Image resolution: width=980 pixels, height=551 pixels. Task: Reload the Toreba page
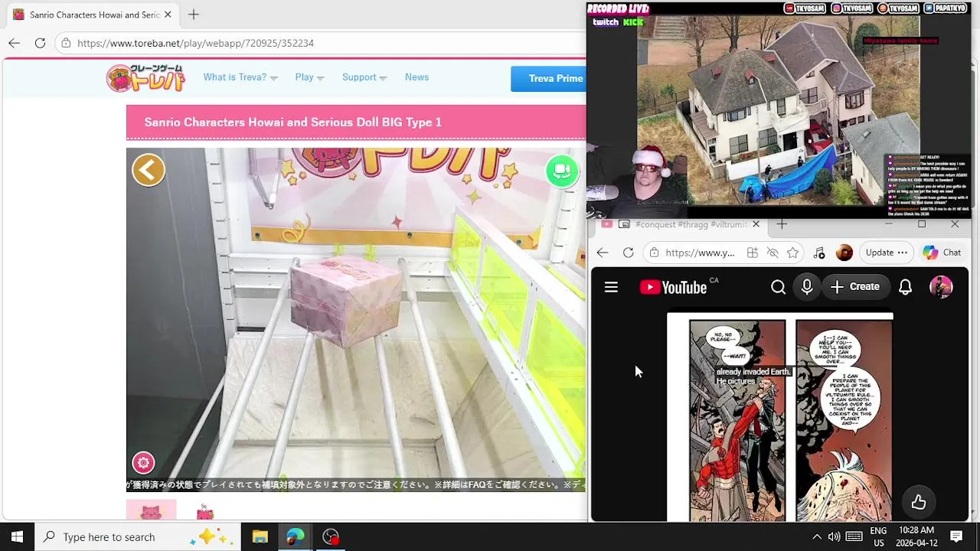[x=40, y=43]
